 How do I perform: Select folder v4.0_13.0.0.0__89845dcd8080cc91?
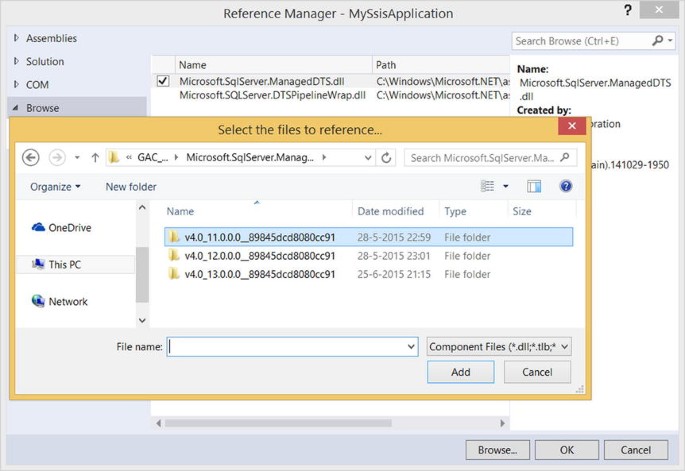pyautogui.click(x=368, y=274)
